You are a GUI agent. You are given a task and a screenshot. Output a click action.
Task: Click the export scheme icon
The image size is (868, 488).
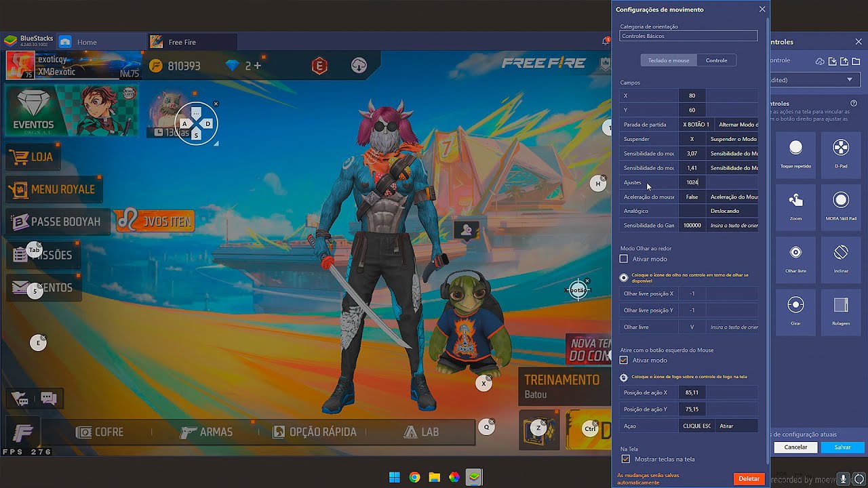tap(844, 62)
